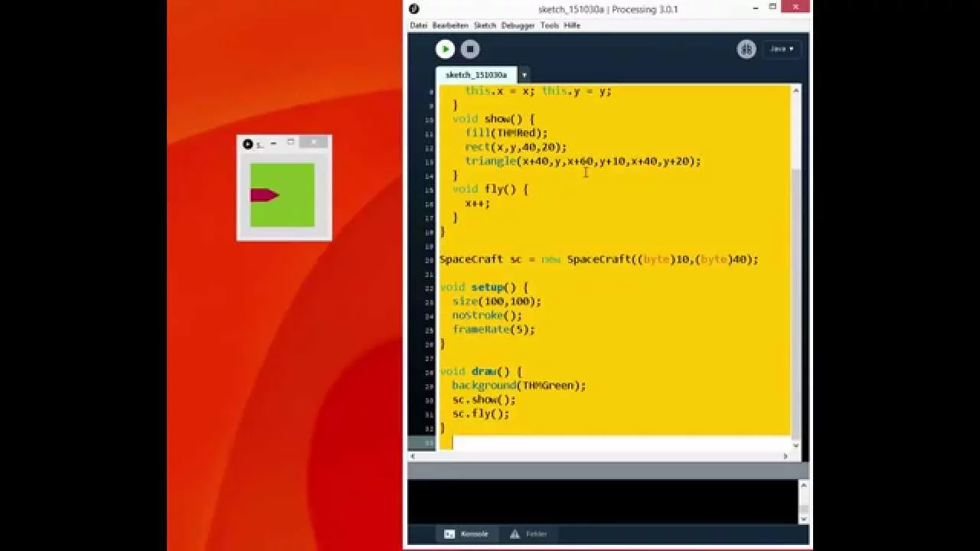Click the sketch window's Processing icon

click(247, 144)
